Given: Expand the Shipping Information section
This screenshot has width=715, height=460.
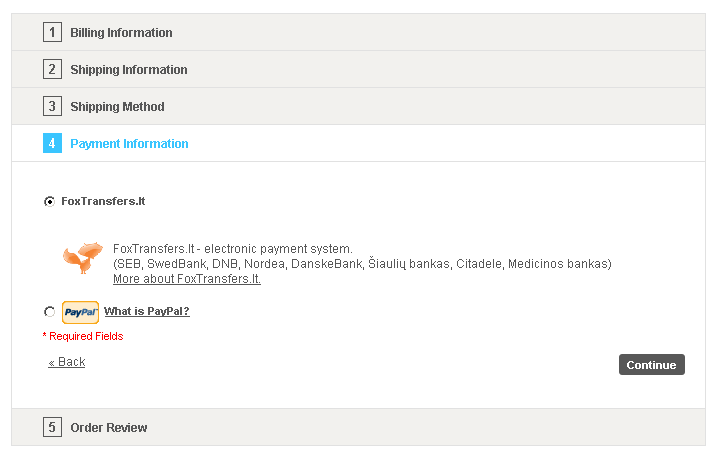Looking at the screenshot, I should [358, 69].
